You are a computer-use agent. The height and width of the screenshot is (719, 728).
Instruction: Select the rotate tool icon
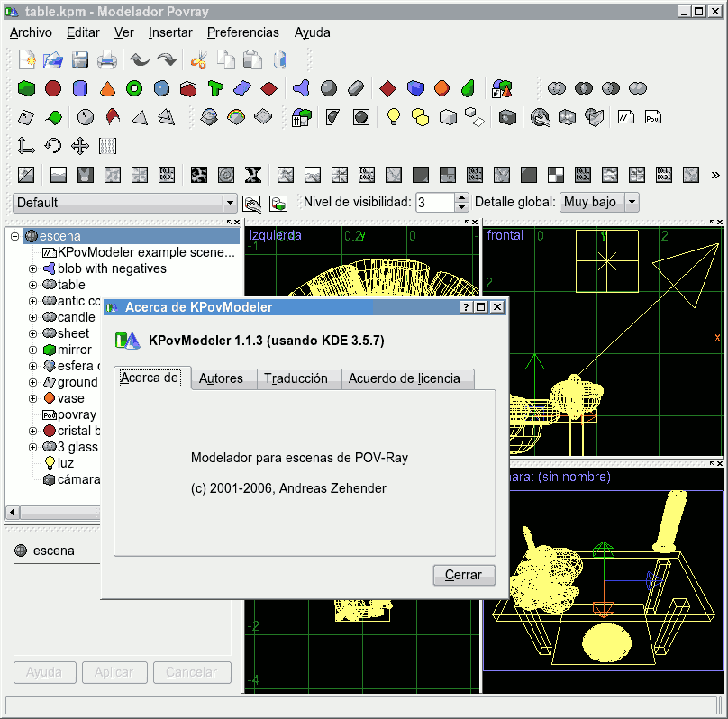[53, 146]
